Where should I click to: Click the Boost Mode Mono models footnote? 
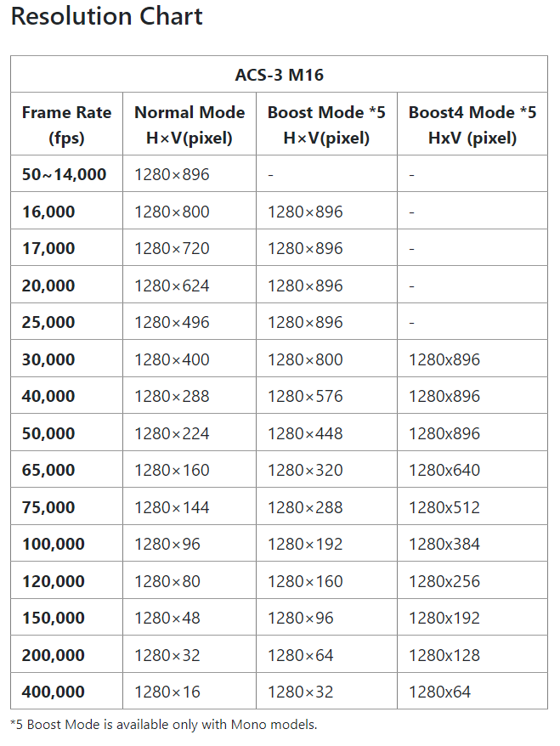163,725
